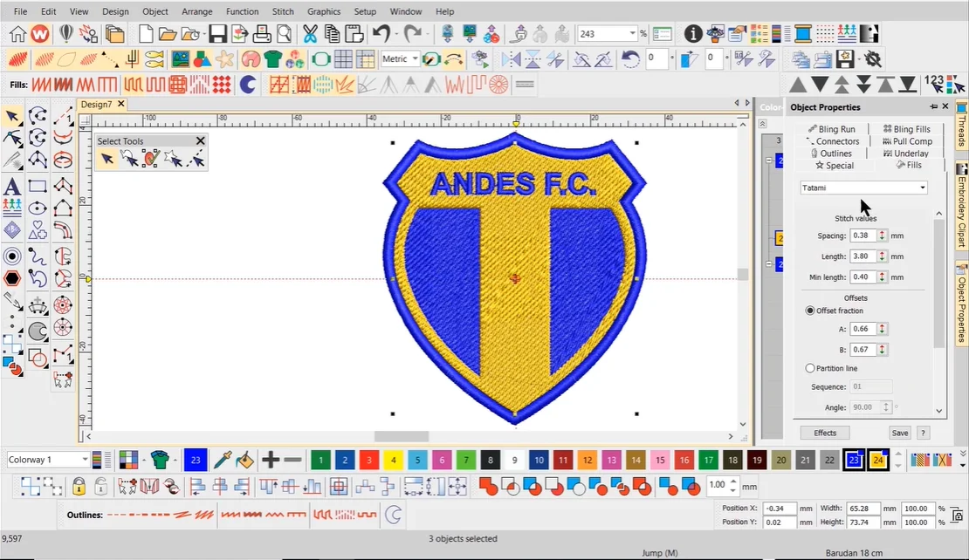Pin the Object Properties panel
Screen dimensions: 969x560
[933, 106]
